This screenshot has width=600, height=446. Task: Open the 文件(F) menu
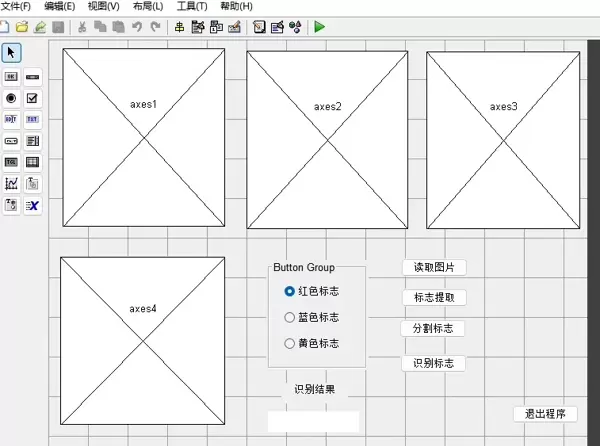[17, 6]
